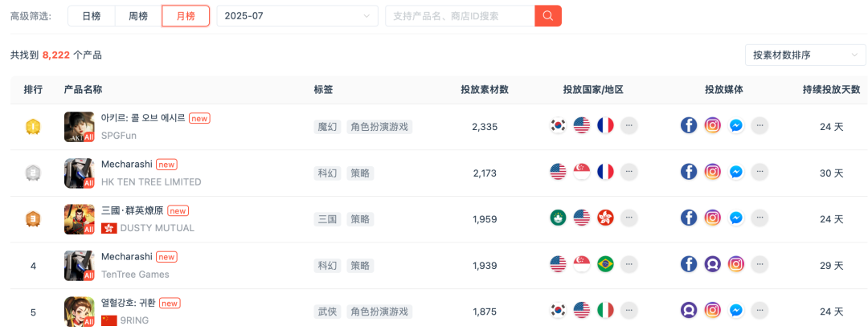
Task: Expand more countries for the SPGFun row
Action: 628,125
